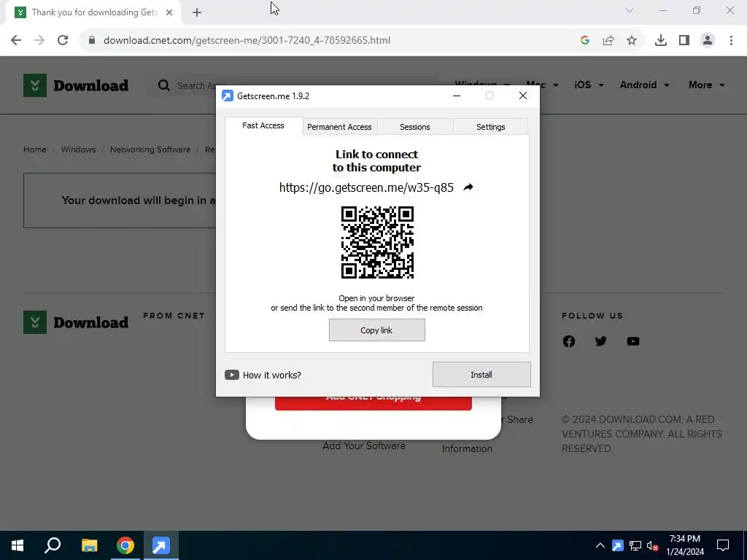Open CNET Twitter icon in footer
This screenshot has height=560, width=747.
click(601, 341)
